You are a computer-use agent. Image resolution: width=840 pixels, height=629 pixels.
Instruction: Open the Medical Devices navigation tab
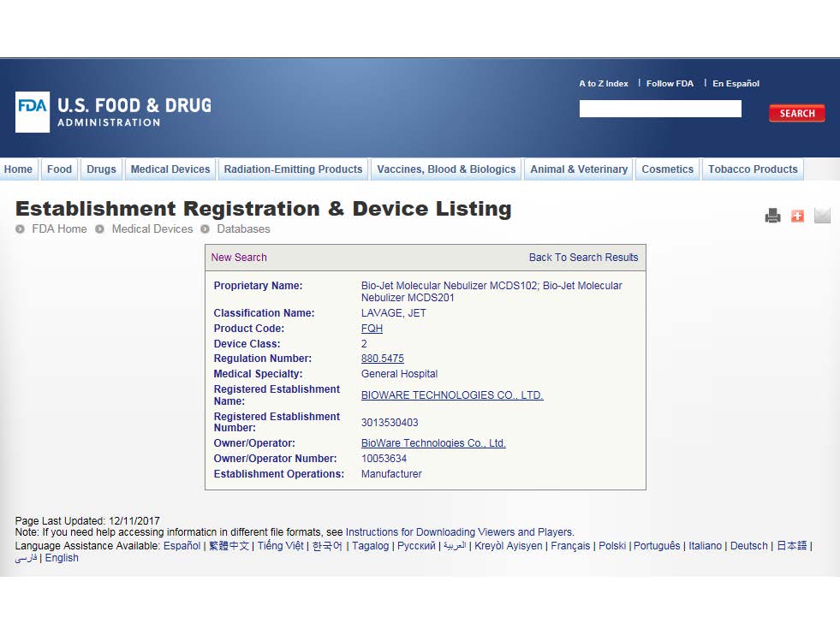click(x=170, y=169)
